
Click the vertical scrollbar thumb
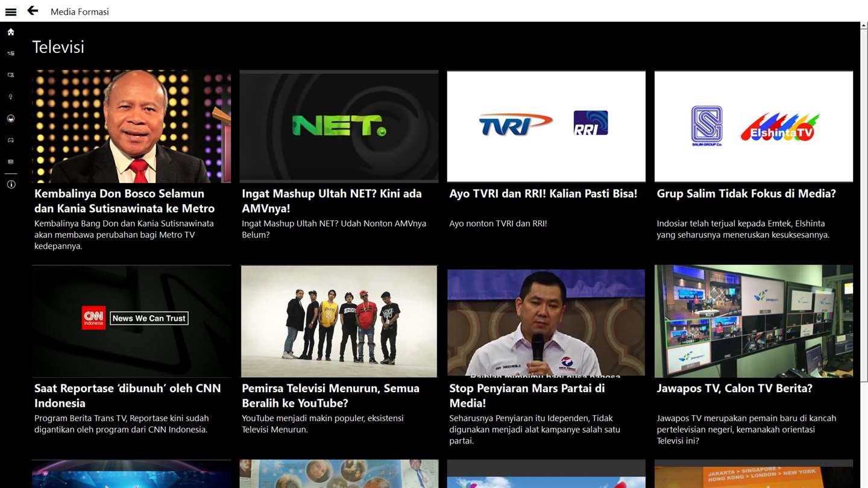tap(864, 205)
